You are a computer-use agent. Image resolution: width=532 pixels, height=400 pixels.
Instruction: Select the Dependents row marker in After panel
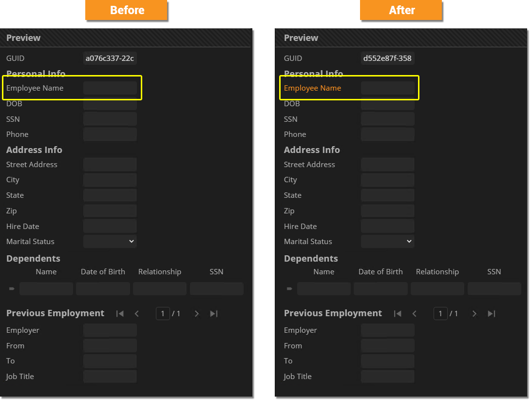point(289,289)
